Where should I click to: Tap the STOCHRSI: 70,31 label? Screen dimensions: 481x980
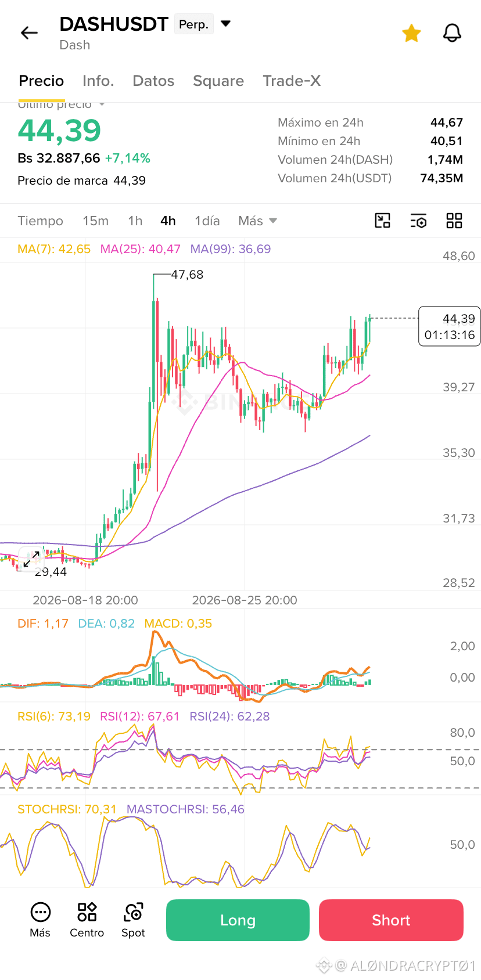coord(67,809)
